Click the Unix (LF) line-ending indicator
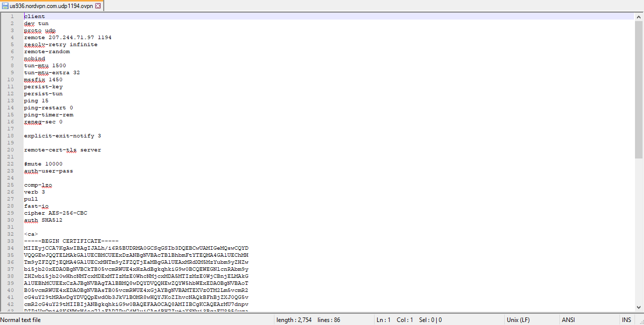The width and height of the screenshot is (644, 325). tap(519, 319)
